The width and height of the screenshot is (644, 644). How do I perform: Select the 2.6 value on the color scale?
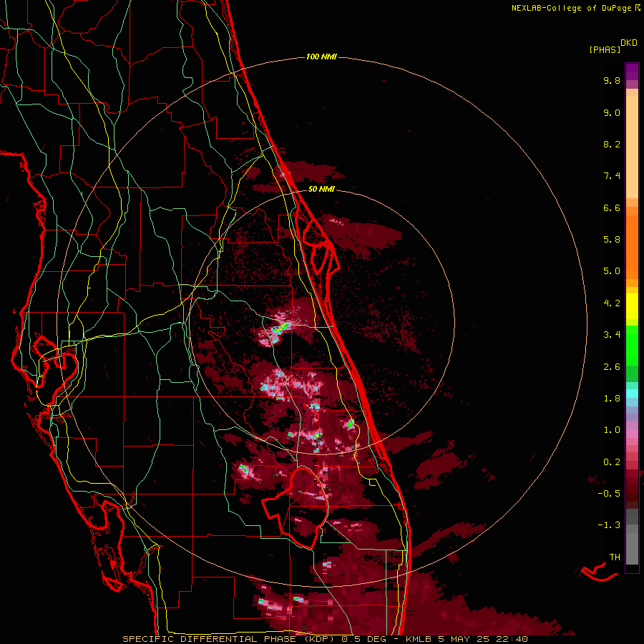pyautogui.click(x=612, y=367)
